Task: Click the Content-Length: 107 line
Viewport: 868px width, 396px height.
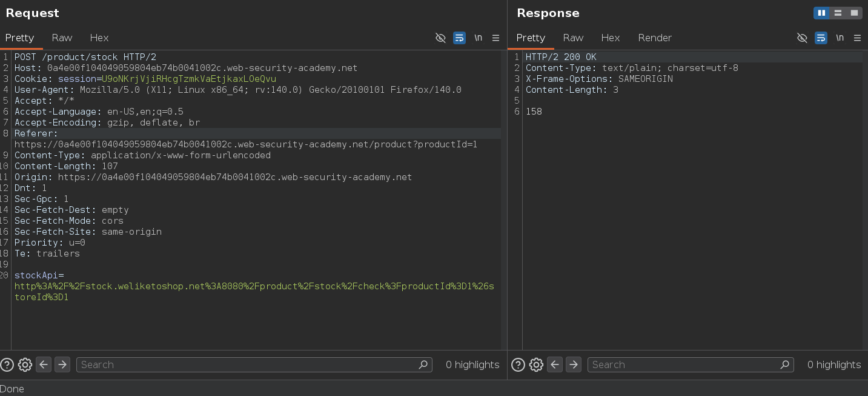Action: click(x=66, y=166)
